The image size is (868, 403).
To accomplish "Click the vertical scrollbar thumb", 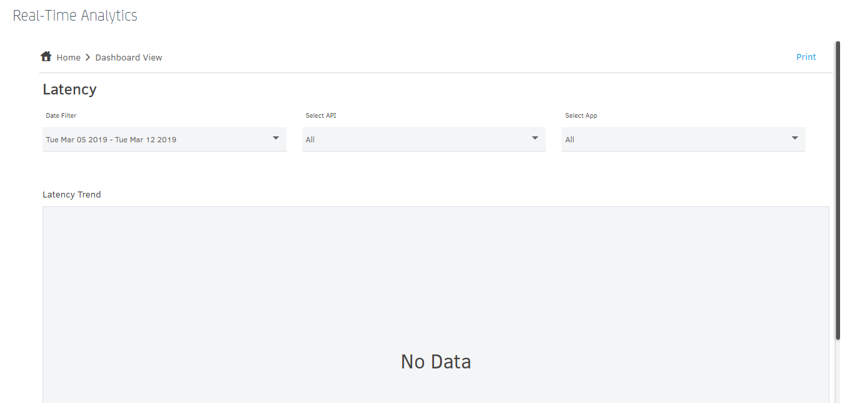I will [838, 190].
